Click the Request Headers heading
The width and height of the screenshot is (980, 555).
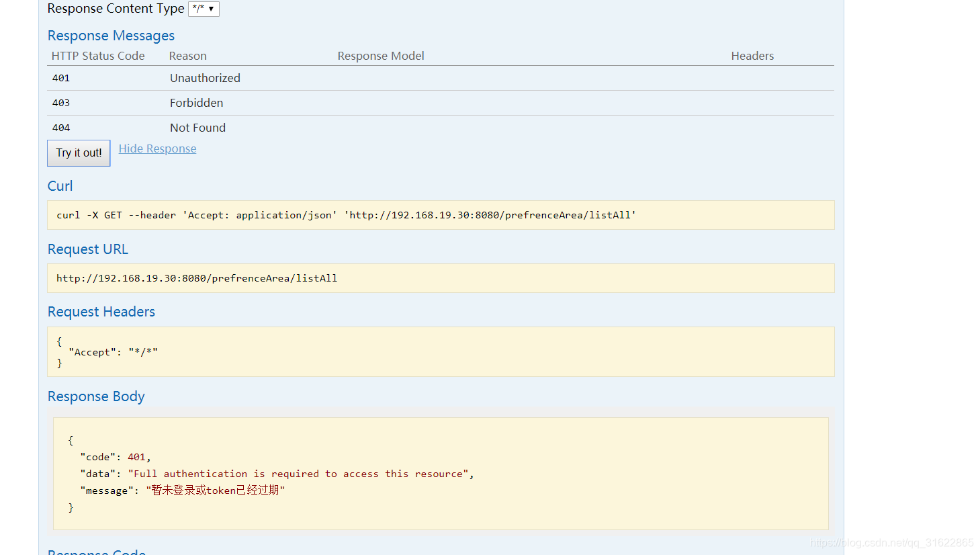click(x=101, y=311)
